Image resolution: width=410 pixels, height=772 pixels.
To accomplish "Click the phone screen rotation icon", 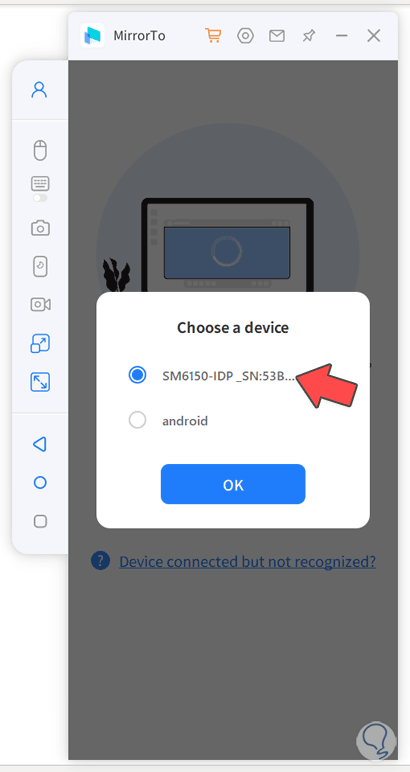I will [x=40, y=266].
